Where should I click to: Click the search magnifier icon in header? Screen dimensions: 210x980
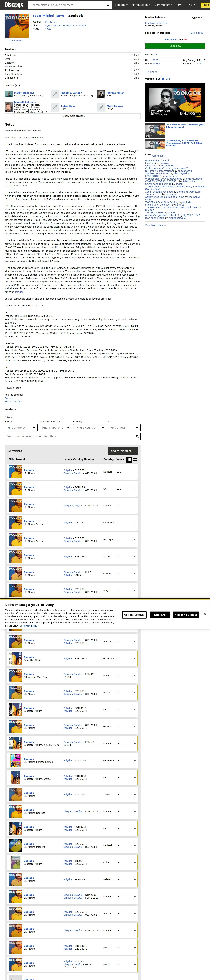(x=108, y=5)
